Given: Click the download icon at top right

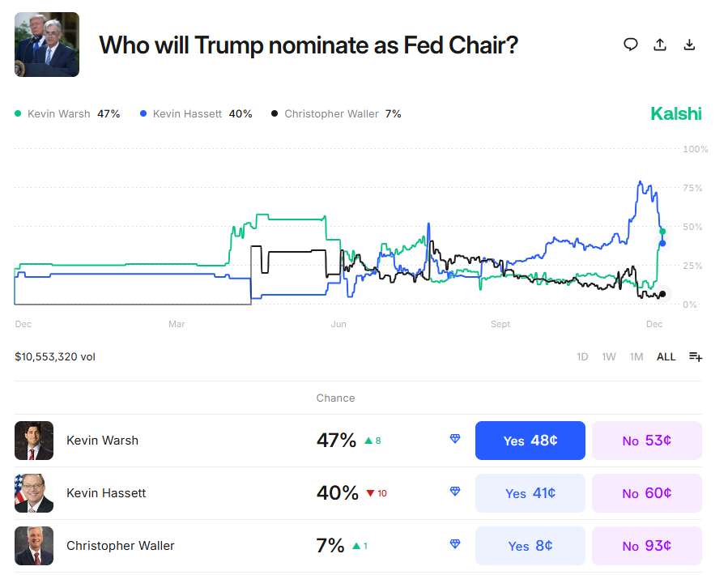Looking at the screenshot, I should [x=690, y=45].
